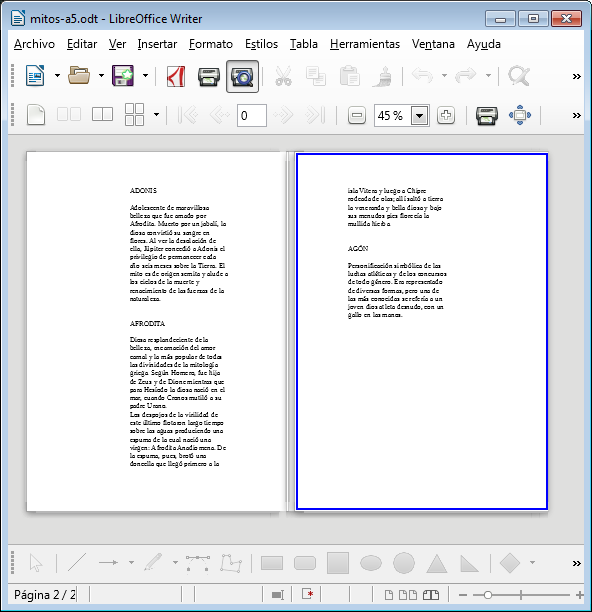
Task: Toggle the Print Preview button
Action: 242,76
